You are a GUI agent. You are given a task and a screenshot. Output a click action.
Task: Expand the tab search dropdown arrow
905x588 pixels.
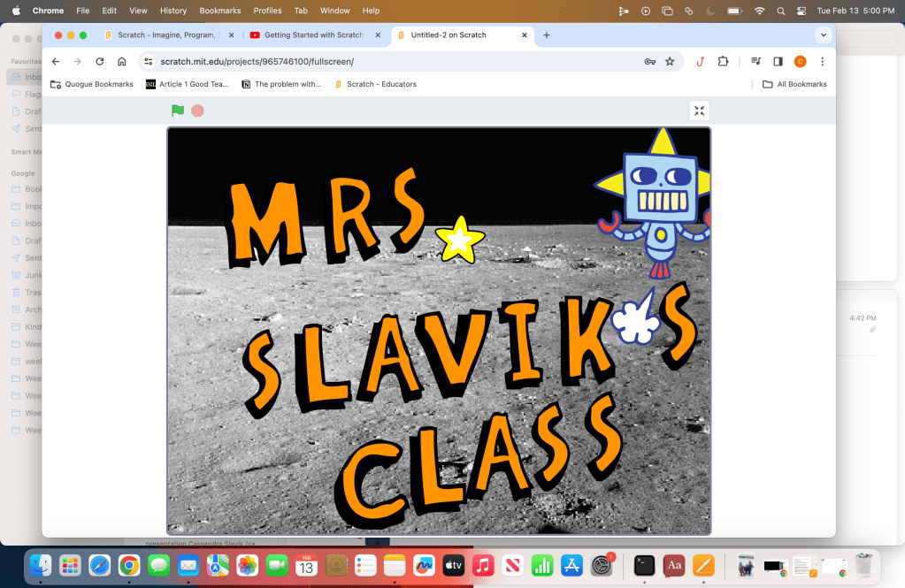[x=824, y=35]
